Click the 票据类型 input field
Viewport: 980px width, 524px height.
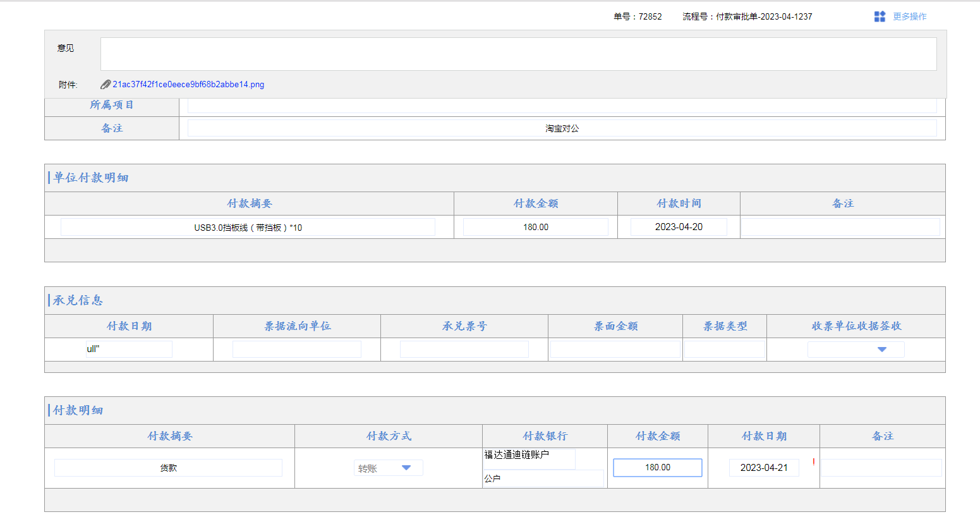click(725, 349)
